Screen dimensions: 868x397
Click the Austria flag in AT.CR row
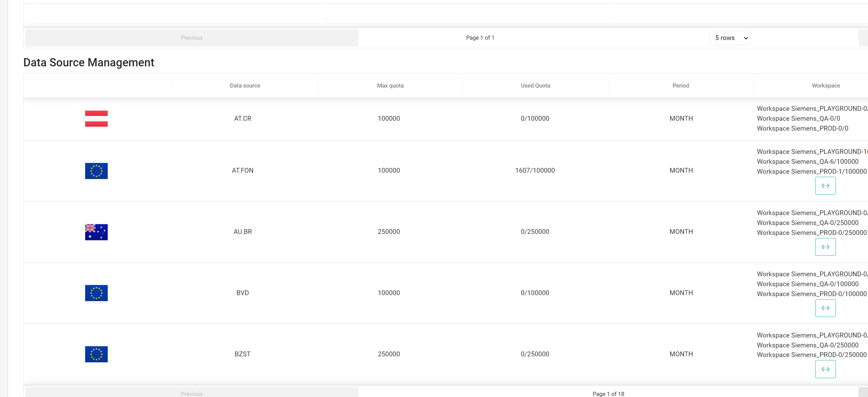(96, 119)
